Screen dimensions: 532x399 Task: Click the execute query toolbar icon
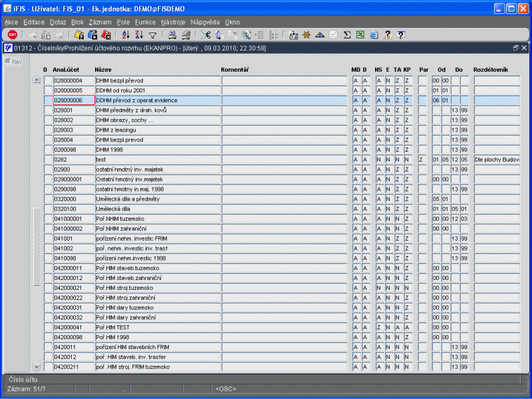coord(92,35)
